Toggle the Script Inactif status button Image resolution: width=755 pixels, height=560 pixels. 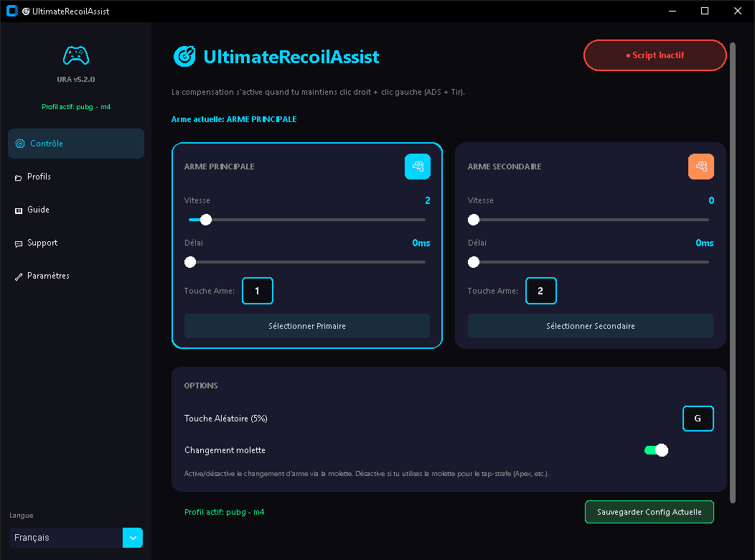point(655,55)
